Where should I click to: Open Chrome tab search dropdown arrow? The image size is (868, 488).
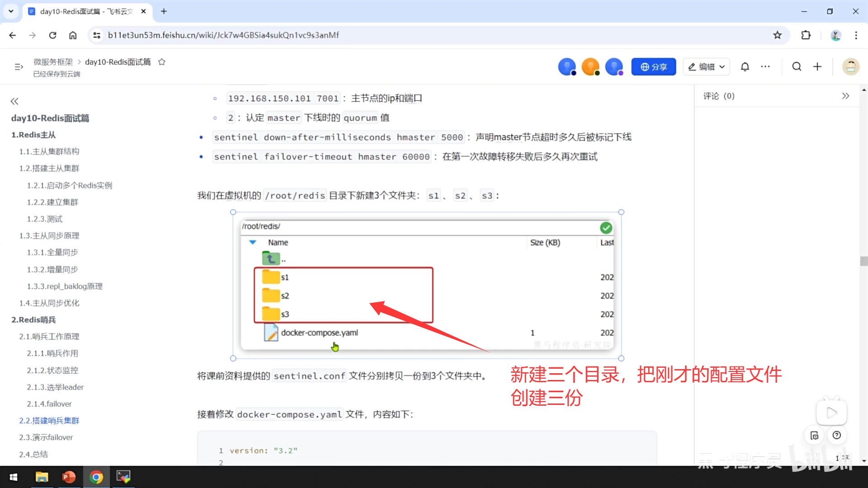[x=11, y=11]
